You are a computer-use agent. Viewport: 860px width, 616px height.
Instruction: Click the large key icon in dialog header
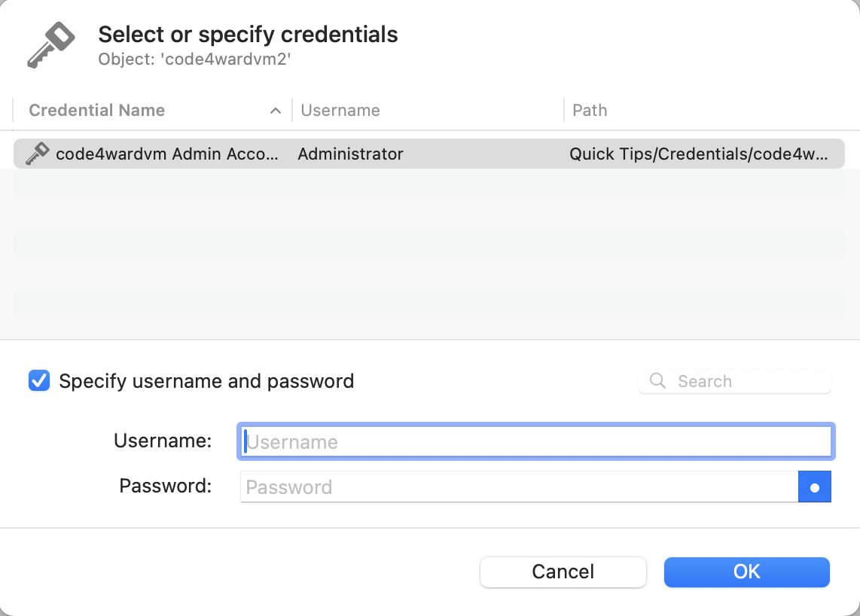click(x=51, y=45)
